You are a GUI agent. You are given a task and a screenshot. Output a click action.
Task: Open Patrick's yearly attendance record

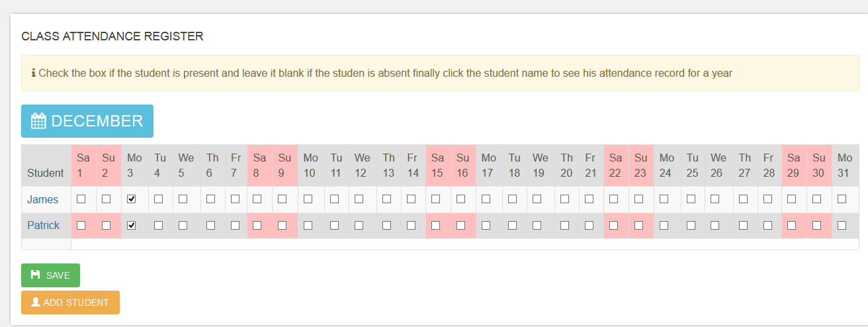tap(43, 225)
